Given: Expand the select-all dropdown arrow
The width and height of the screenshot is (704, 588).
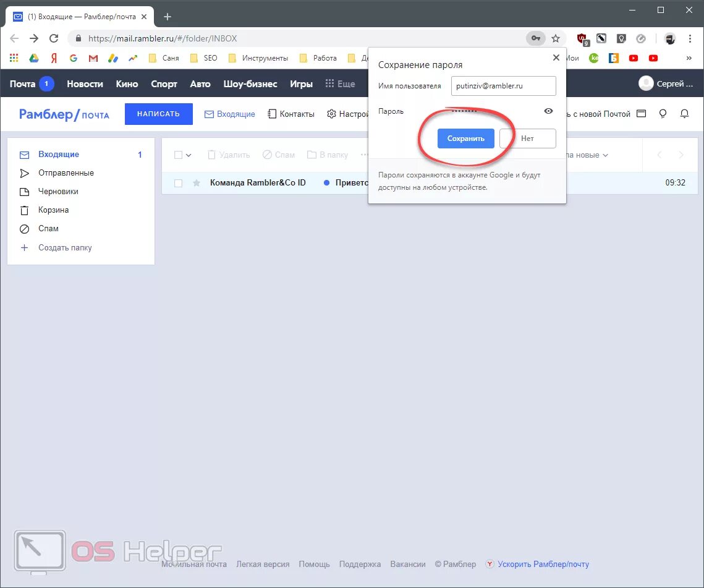Looking at the screenshot, I should pyautogui.click(x=189, y=155).
